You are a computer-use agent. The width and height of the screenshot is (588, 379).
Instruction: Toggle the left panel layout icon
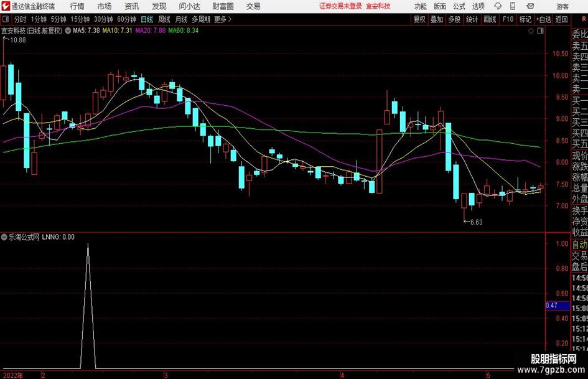pos(5,19)
